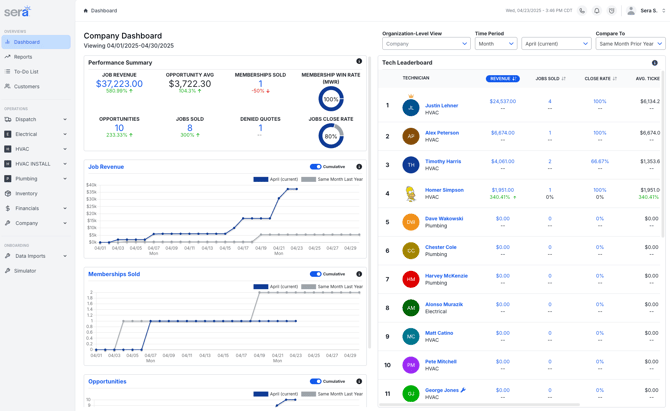Open the phone icon in header
This screenshot has width=670, height=411.
tap(582, 11)
